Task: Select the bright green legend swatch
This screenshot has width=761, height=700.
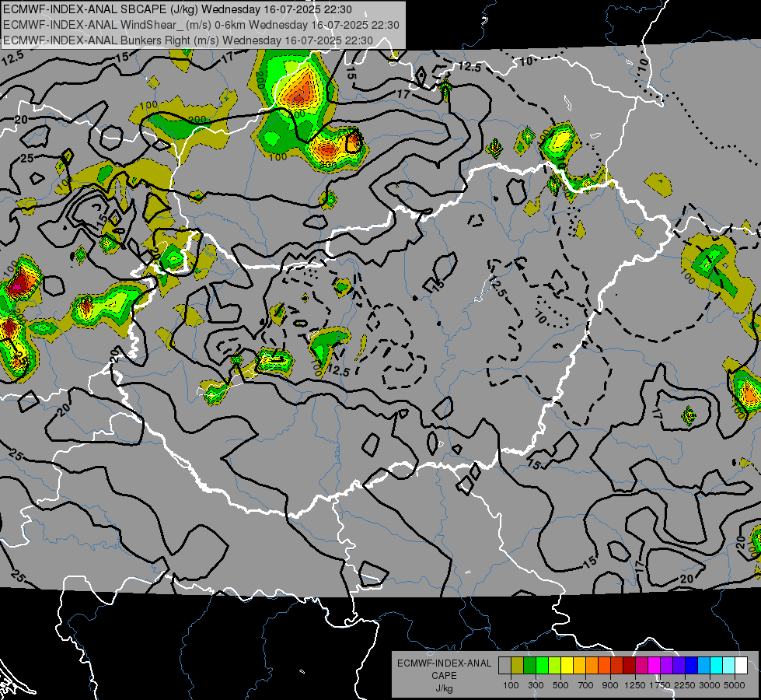Action: (x=542, y=665)
